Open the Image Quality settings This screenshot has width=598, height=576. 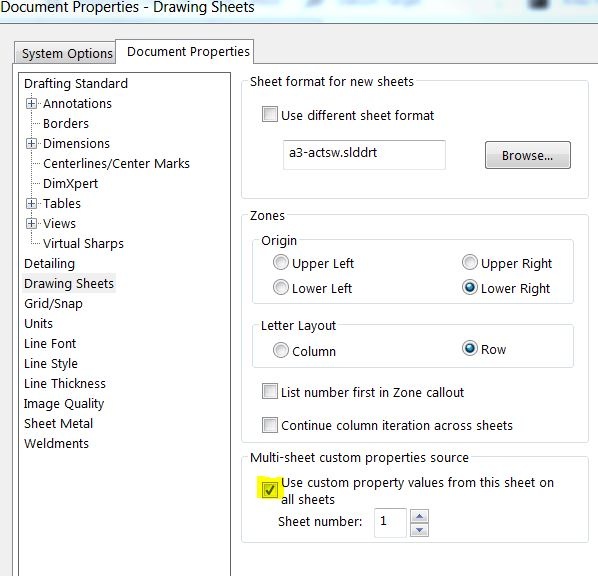pyautogui.click(x=64, y=404)
